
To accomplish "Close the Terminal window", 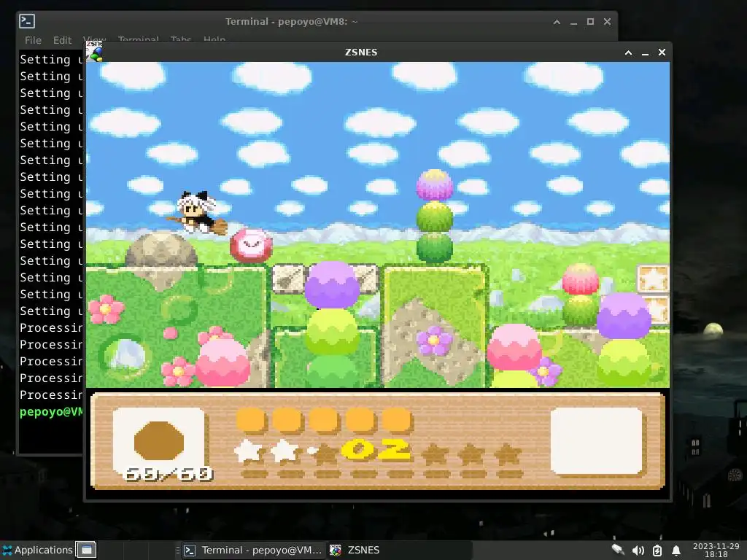I will point(607,22).
